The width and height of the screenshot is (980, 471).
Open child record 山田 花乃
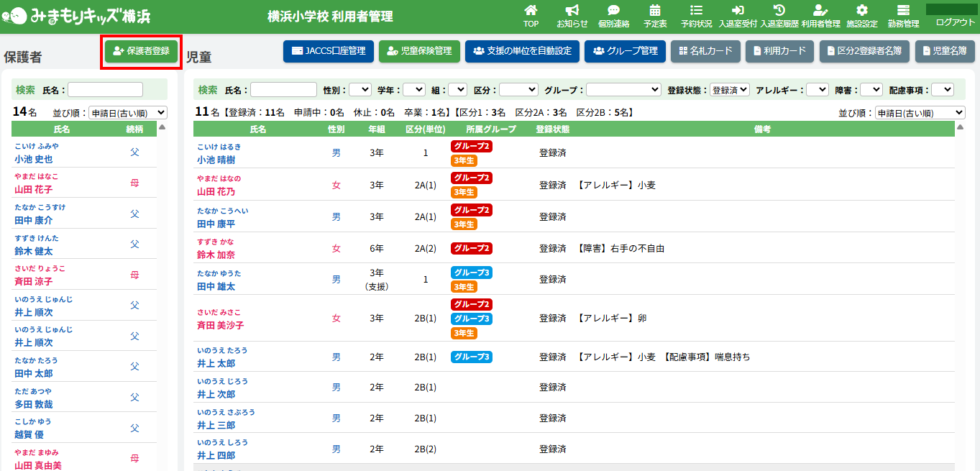click(x=216, y=192)
